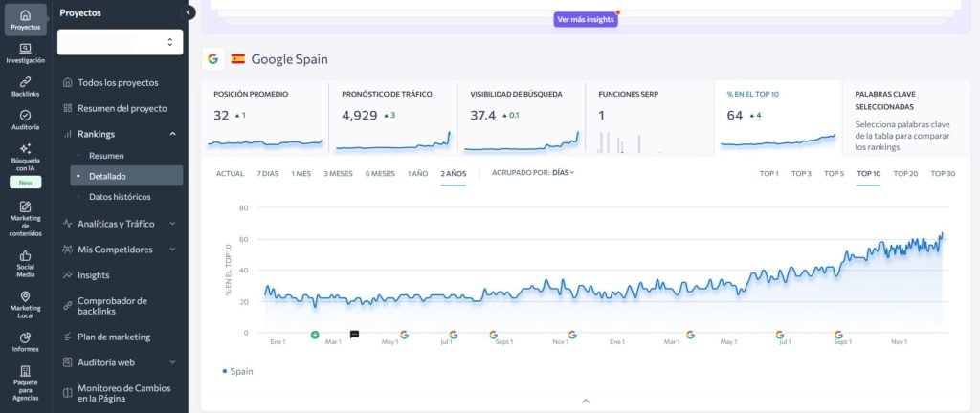Open Marketing de contenidos icon
This screenshot has width=980, height=413.
coord(25,206)
